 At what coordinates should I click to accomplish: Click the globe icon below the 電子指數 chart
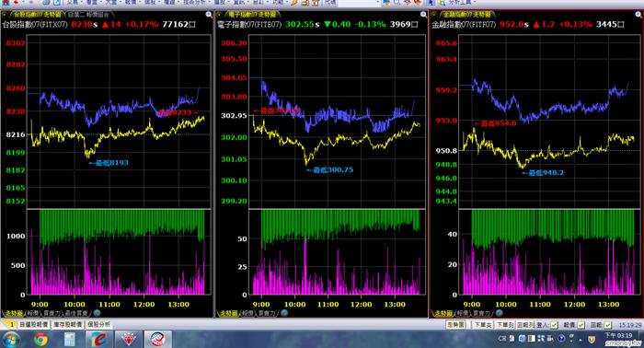283,313
